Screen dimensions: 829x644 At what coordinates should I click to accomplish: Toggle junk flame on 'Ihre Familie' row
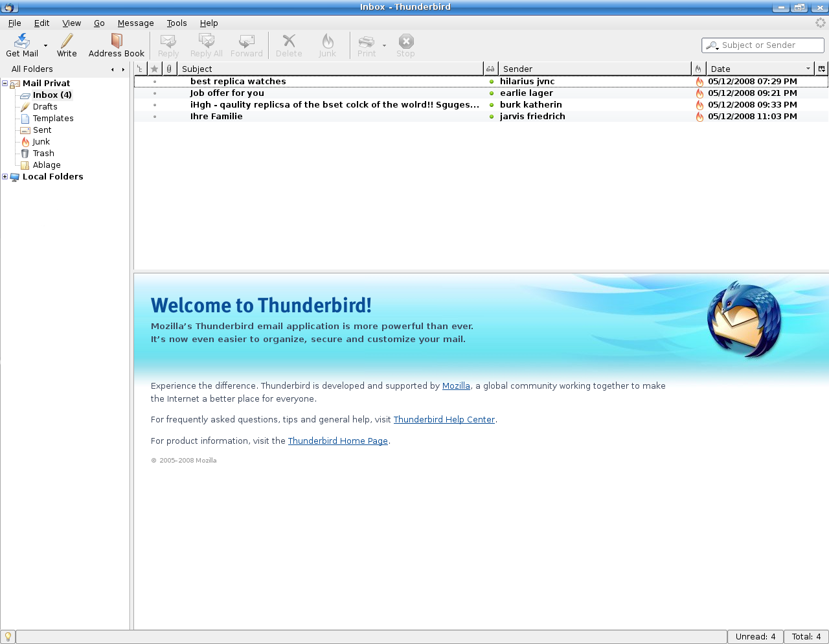(699, 117)
